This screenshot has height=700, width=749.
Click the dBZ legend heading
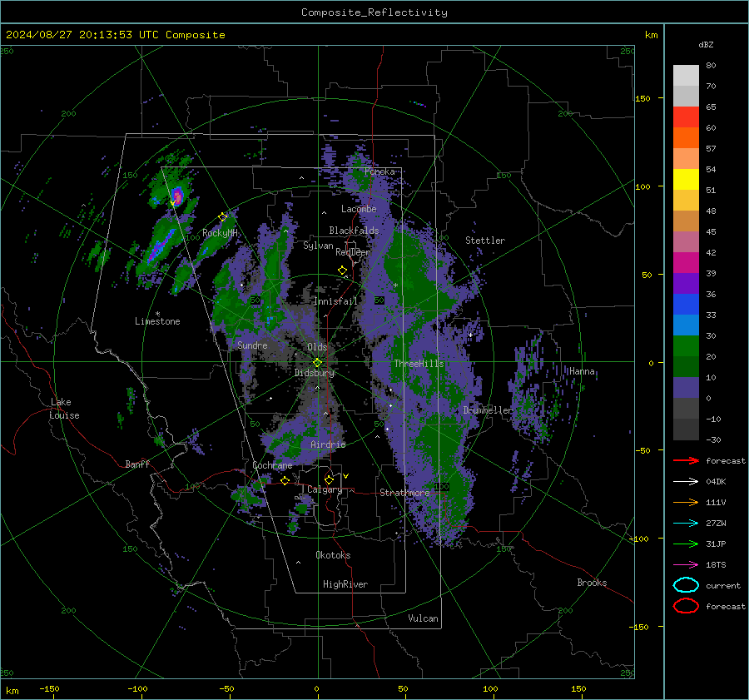[706, 44]
